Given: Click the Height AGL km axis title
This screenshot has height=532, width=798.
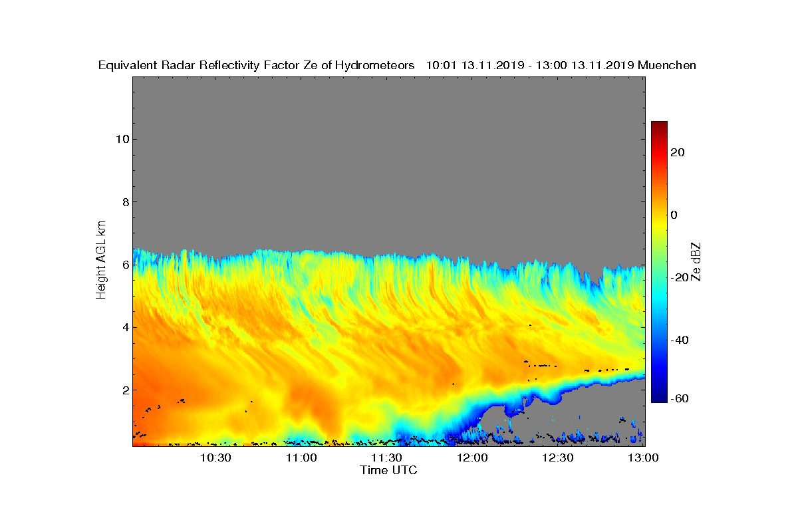Looking at the screenshot, I should pos(101,261).
